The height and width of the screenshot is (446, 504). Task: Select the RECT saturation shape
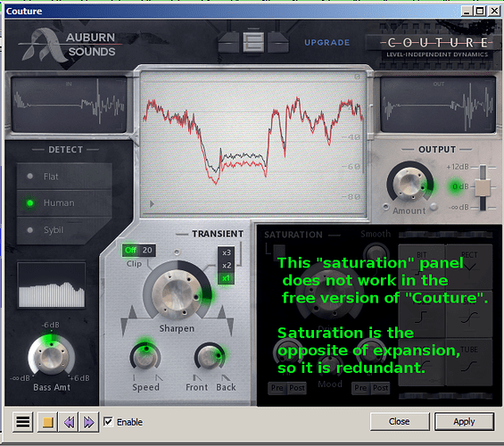click(469, 267)
